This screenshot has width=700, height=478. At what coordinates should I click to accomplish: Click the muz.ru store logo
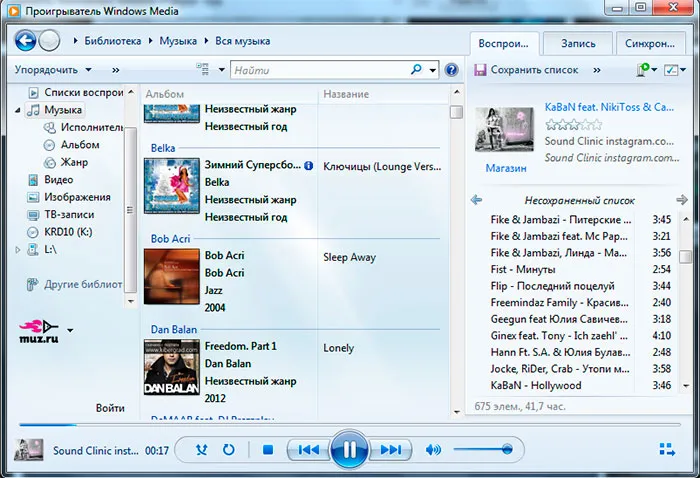click(x=39, y=331)
